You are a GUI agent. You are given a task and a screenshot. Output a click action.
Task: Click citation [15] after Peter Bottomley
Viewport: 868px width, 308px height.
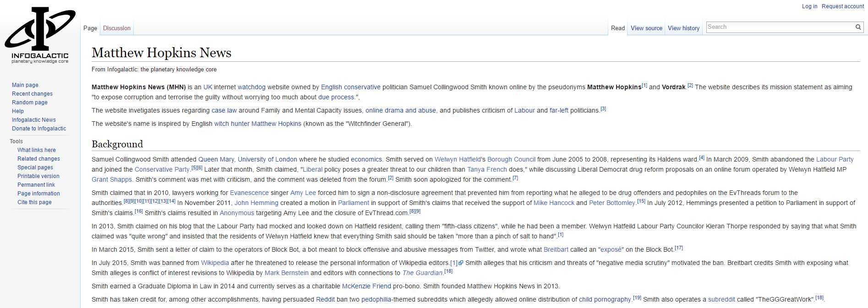click(641, 201)
